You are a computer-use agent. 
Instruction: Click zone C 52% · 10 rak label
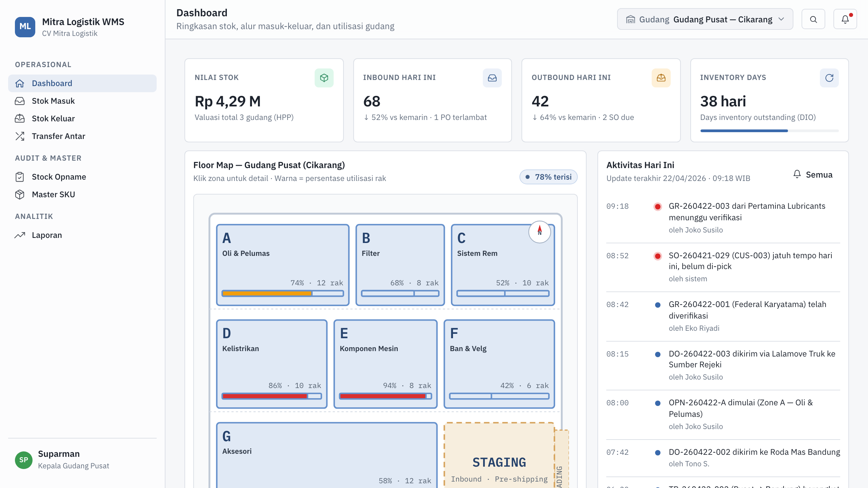[522, 283]
